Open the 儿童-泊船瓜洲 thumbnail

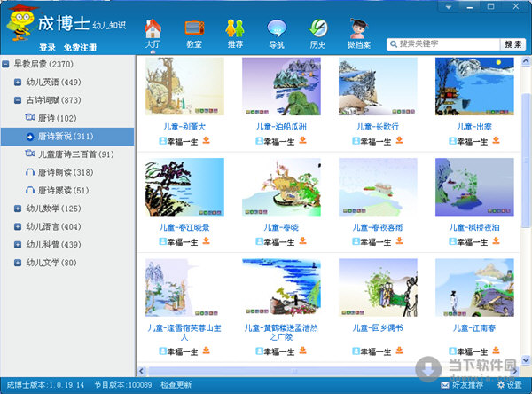[x=281, y=86]
